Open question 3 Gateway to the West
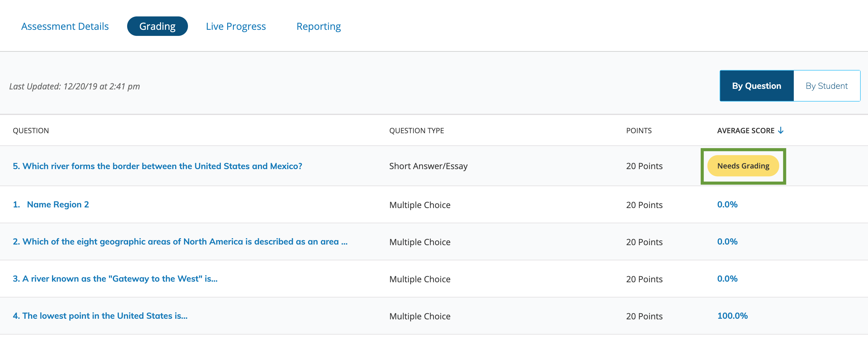The height and width of the screenshot is (337, 868). point(115,279)
